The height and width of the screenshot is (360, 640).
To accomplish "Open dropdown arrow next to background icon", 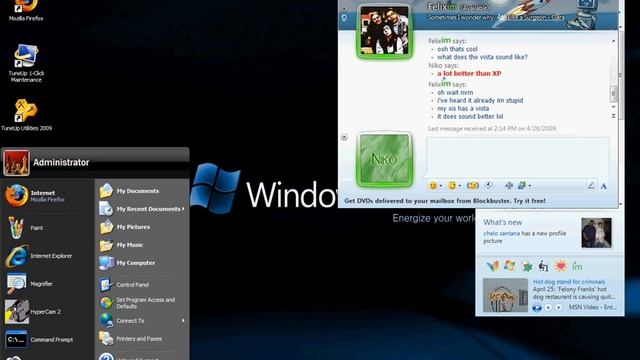I will click(x=529, y=186).
